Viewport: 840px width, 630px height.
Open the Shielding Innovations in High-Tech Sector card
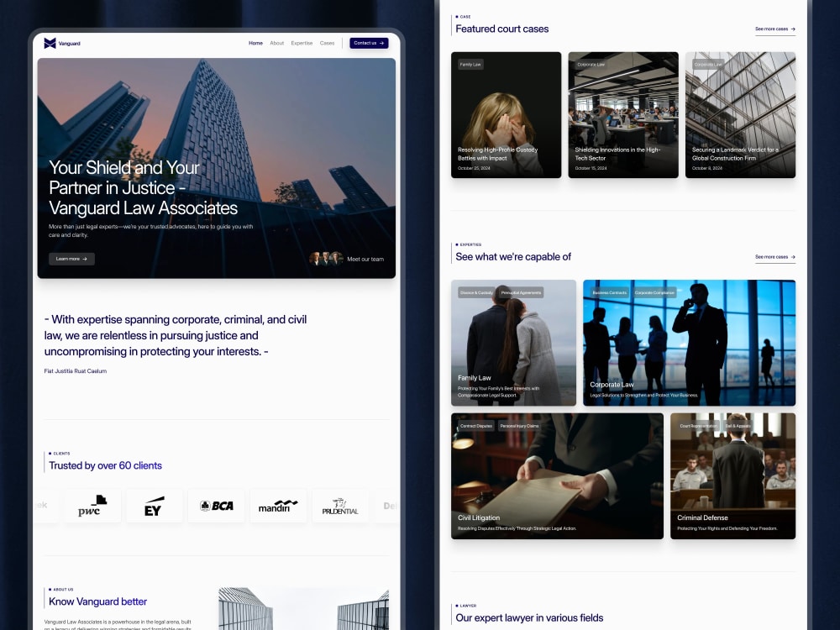[623, 114]
